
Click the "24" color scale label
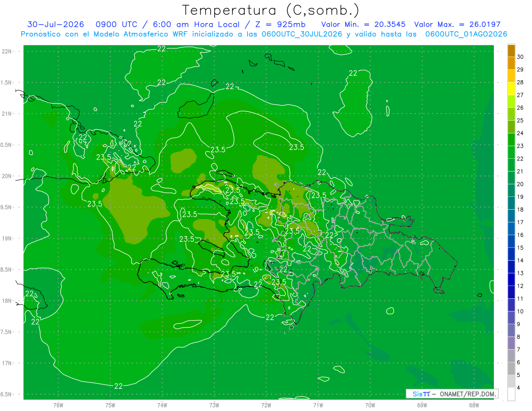[521, 133]
